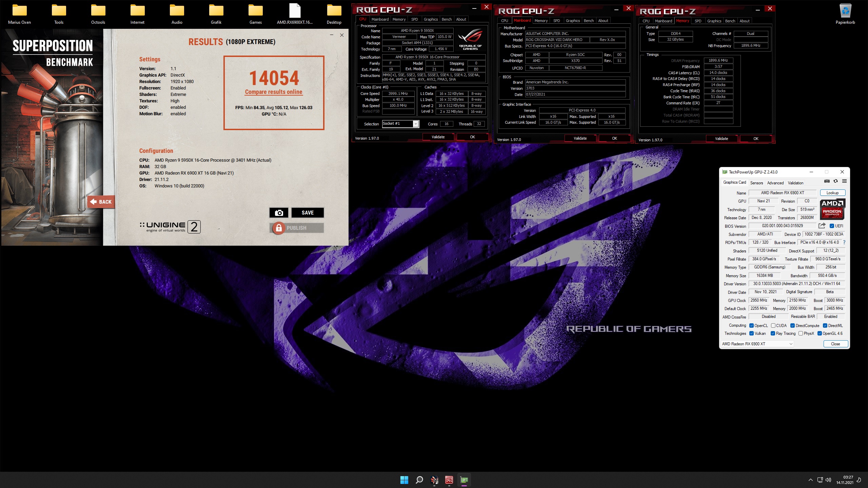Image resolution: width=868 pixels, height=488 pixels.
Task: Click the Close button in GPU-Z
Action: [x=835, y=344]
